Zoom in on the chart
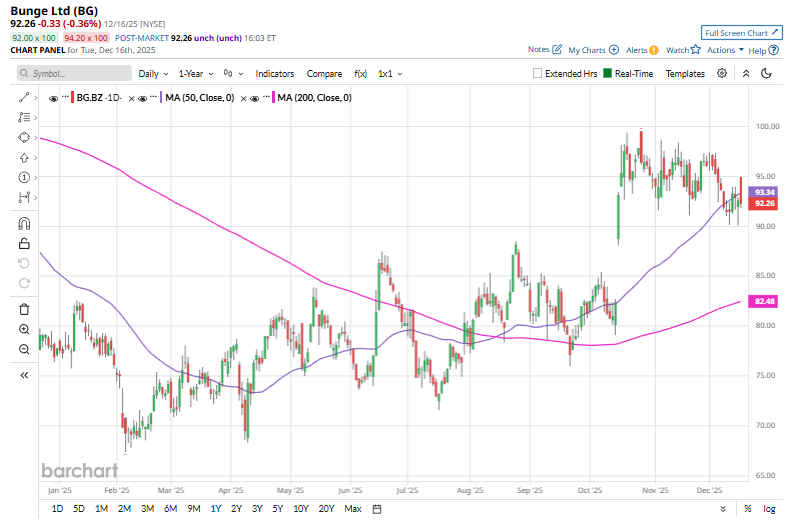Image resolution: width=787 pixels, height=523 pixels. (x=24, y=329)
